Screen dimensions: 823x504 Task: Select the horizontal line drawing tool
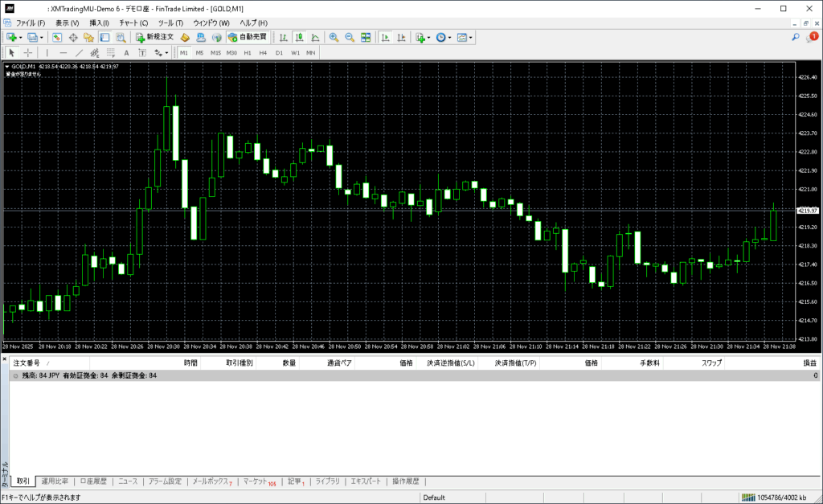pyautogui.click(x=63, y=52)
